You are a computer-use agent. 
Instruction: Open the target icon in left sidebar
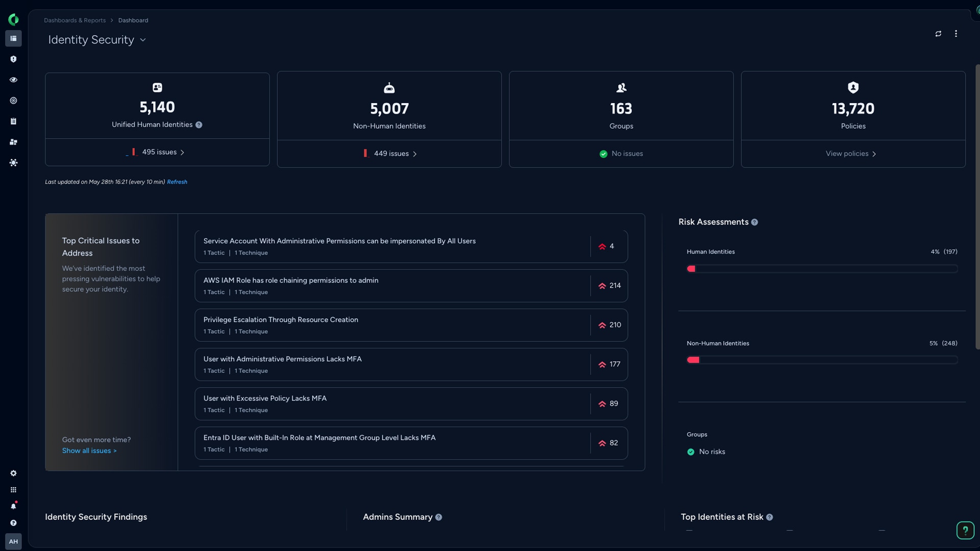13,101
